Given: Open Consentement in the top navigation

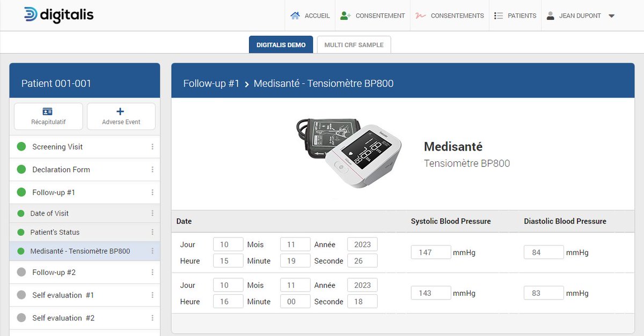Looking at the screenshot, I should coord(373,16).
